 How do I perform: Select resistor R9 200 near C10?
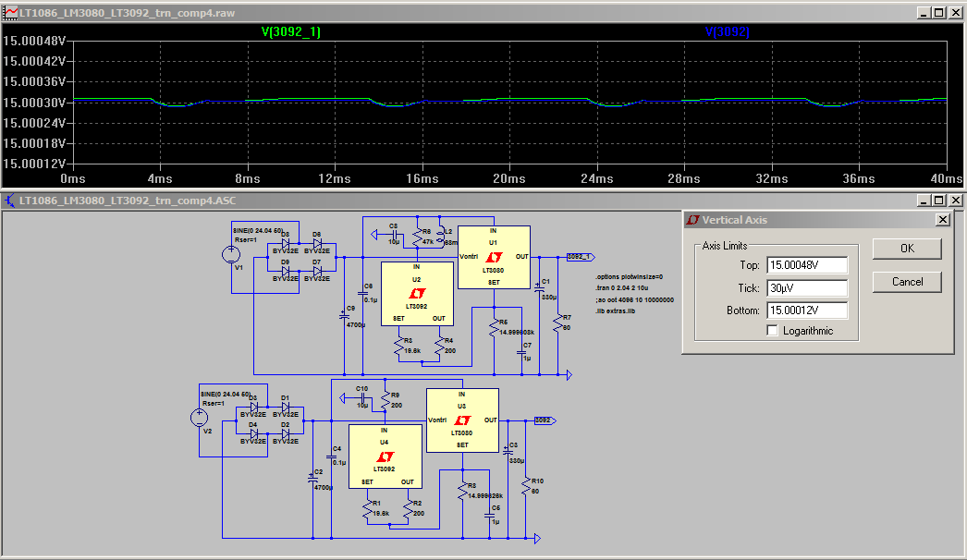(x=386, y=400)
